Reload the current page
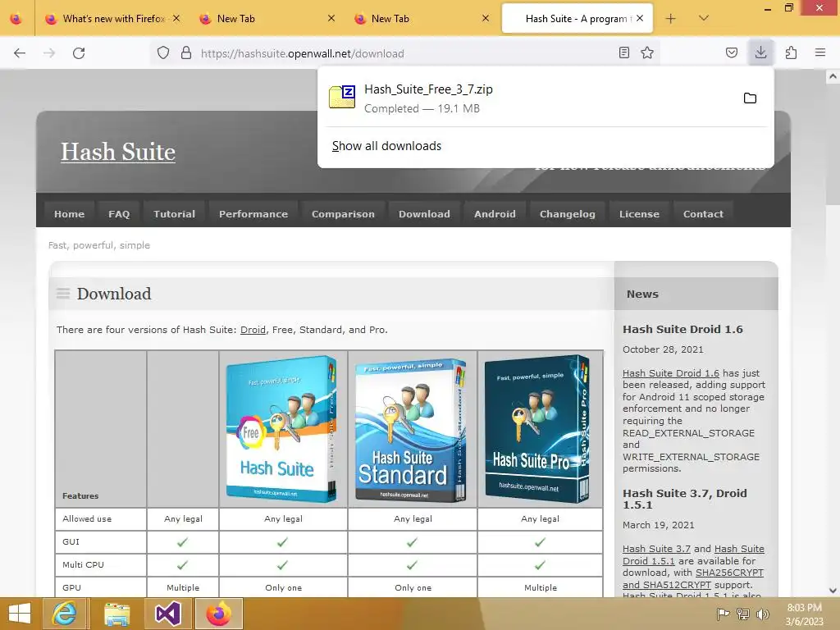Image resolution: width=840 pixels, height=630 pixels. 79,53
